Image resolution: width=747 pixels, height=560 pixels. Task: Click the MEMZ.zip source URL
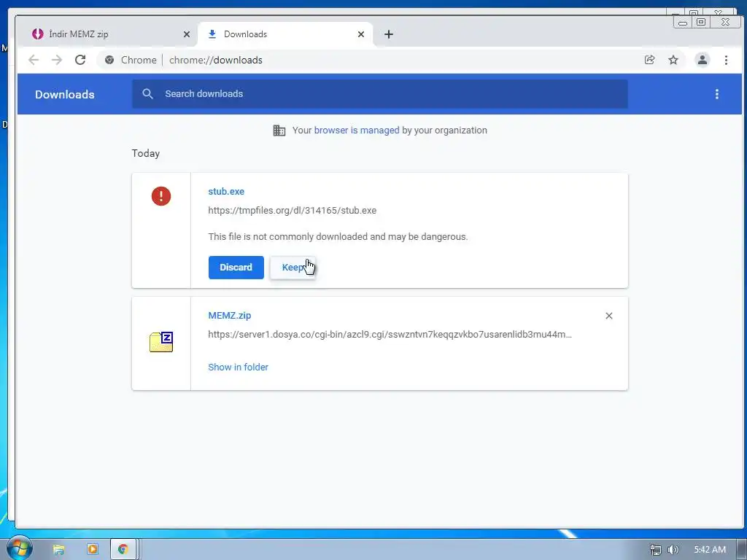[390, 334]
